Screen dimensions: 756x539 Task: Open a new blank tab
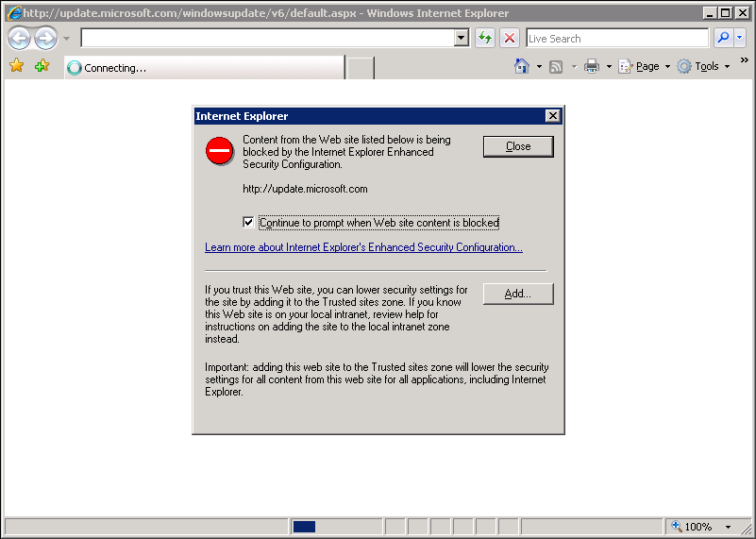point(361,68)
